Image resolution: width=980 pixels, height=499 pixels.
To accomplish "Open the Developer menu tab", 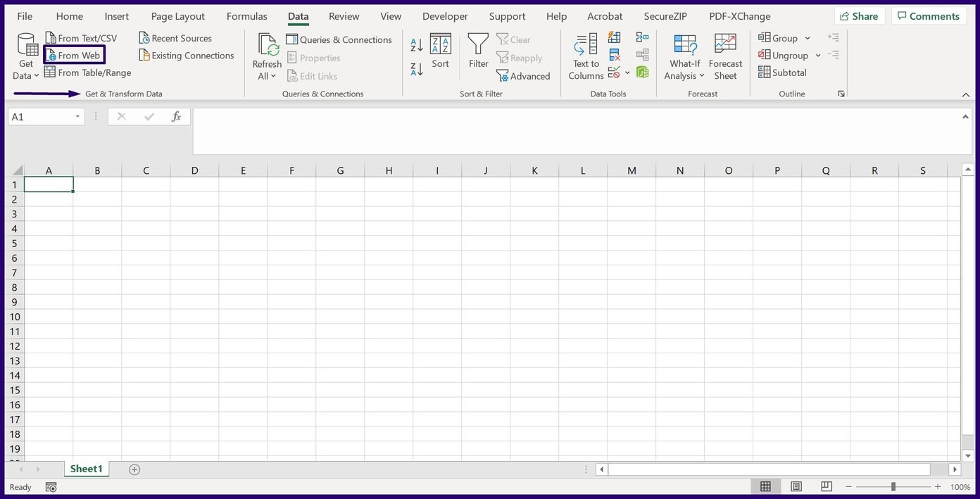I will click(445, 15).
